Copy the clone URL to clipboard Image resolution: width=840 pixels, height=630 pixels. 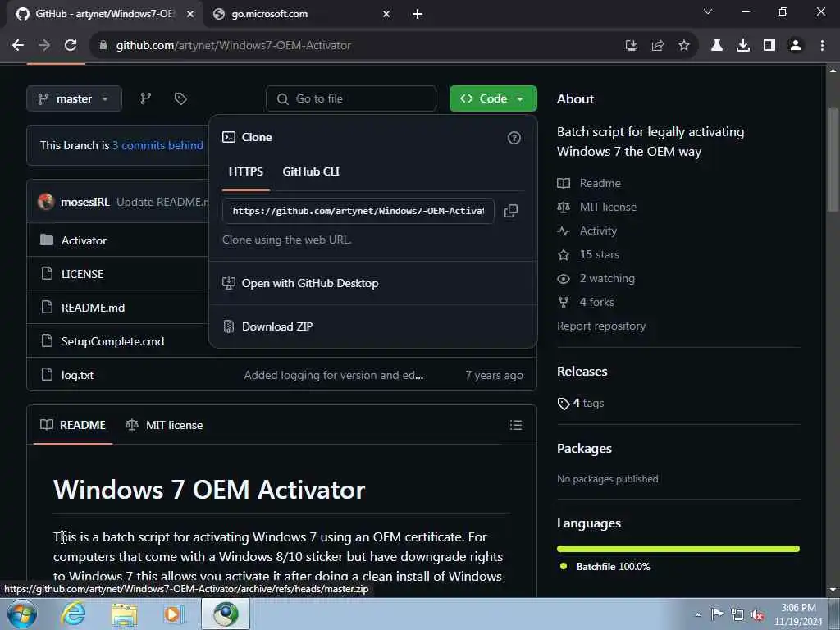(511, 211)
